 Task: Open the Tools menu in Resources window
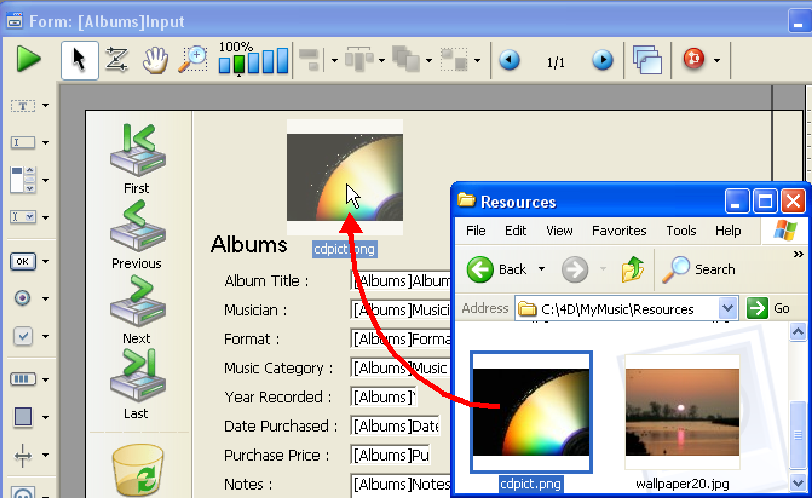click(x=681, y=230)
